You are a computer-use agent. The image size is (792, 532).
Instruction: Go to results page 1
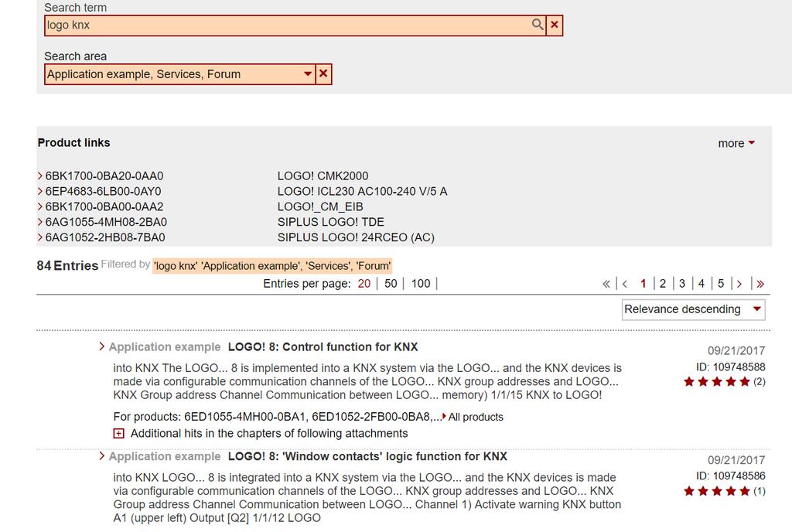[x=643, y=284]
